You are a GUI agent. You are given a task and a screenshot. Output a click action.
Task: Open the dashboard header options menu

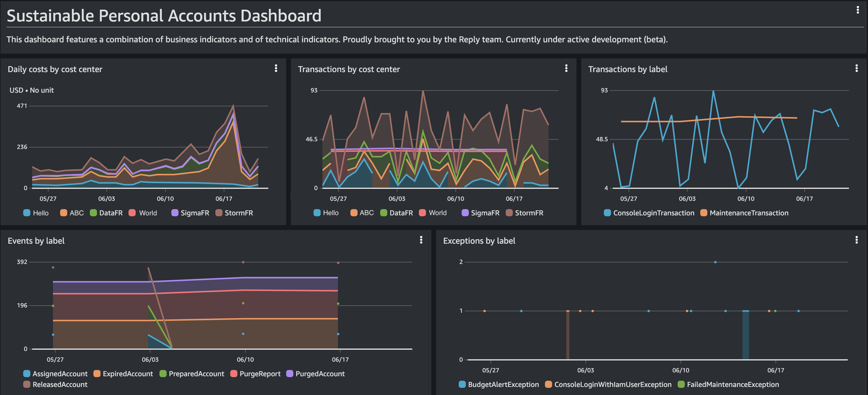(858, 10)
